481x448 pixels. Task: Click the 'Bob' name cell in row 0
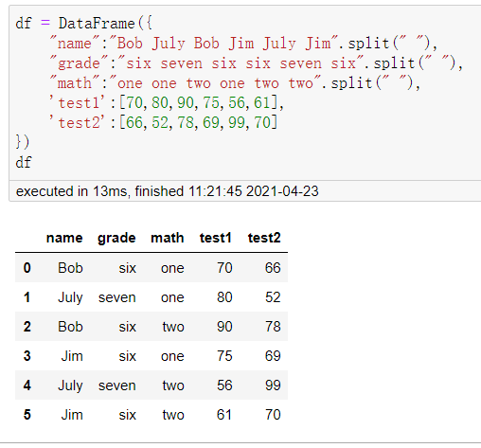(x=70, y=268)
